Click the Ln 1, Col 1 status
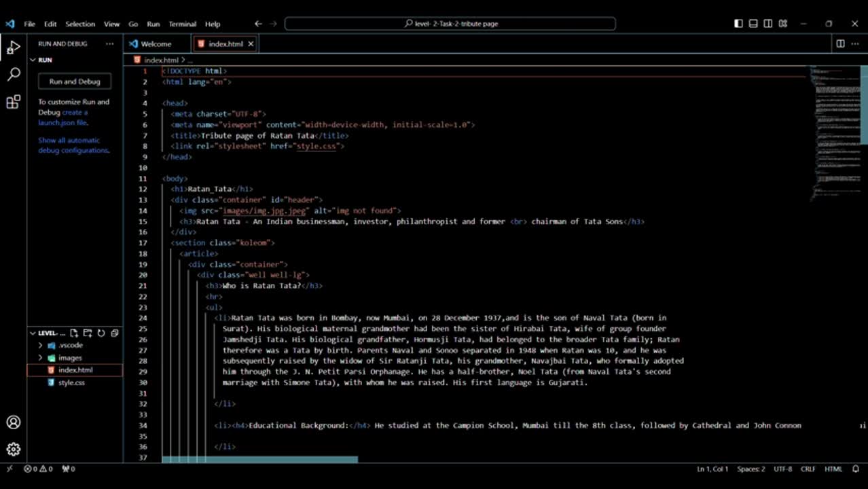 (712, 469)
